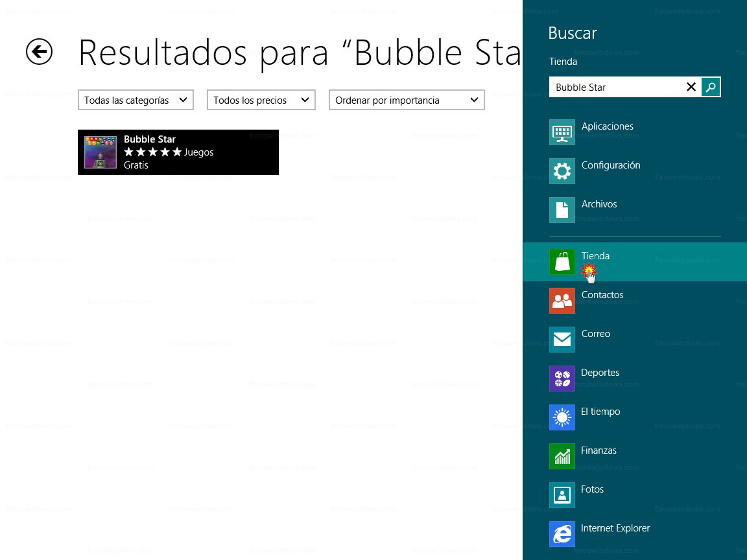Choose the Internet Explorer icon
Viewport: 747px width, 560px height.
[562, 534]
